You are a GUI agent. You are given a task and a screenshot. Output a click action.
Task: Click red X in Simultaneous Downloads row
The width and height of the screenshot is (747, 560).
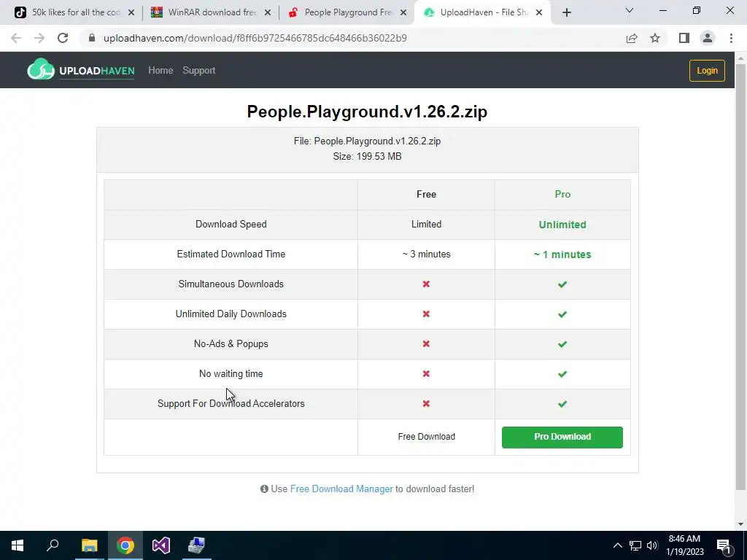click(426, 284)
